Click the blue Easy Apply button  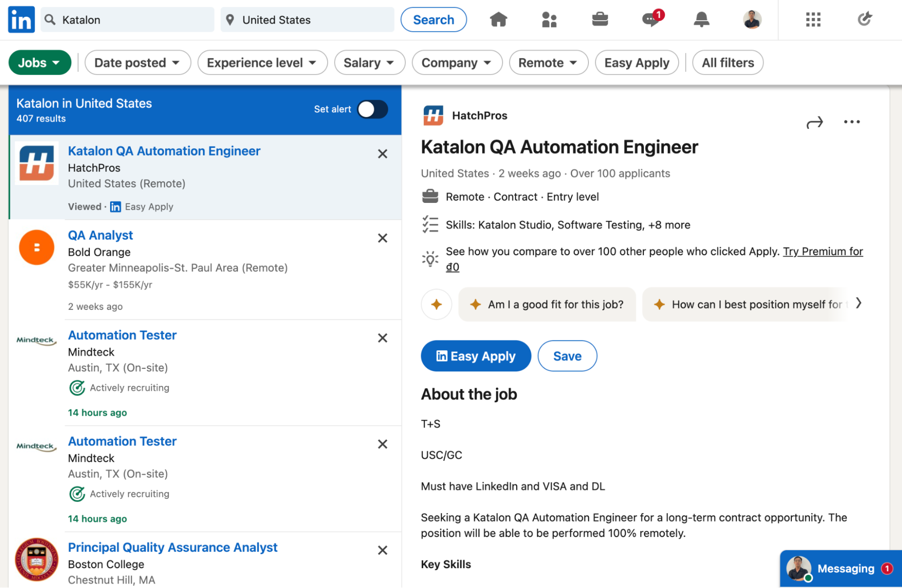(476, 356)
